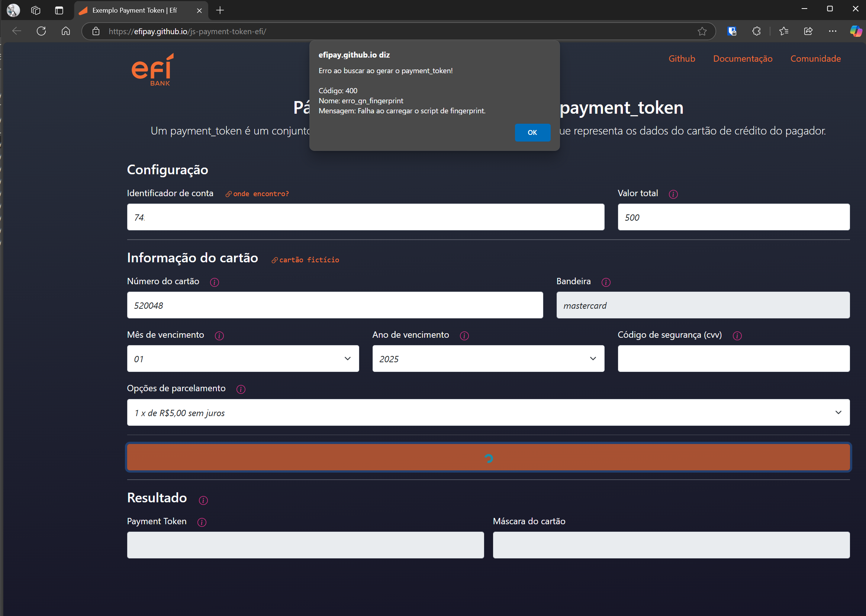Go back to the previous page
Viewport: 866px width, 616px height.
(17, 31)
